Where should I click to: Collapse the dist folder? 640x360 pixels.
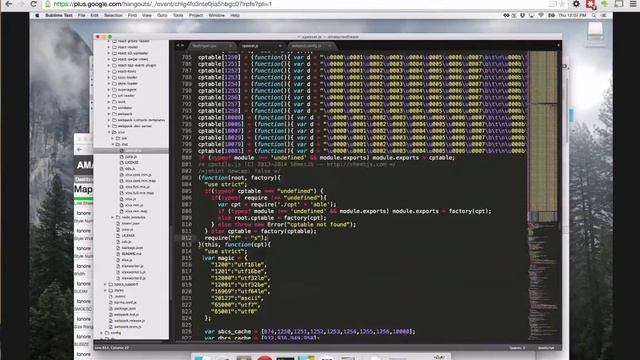tap(113, 144)
